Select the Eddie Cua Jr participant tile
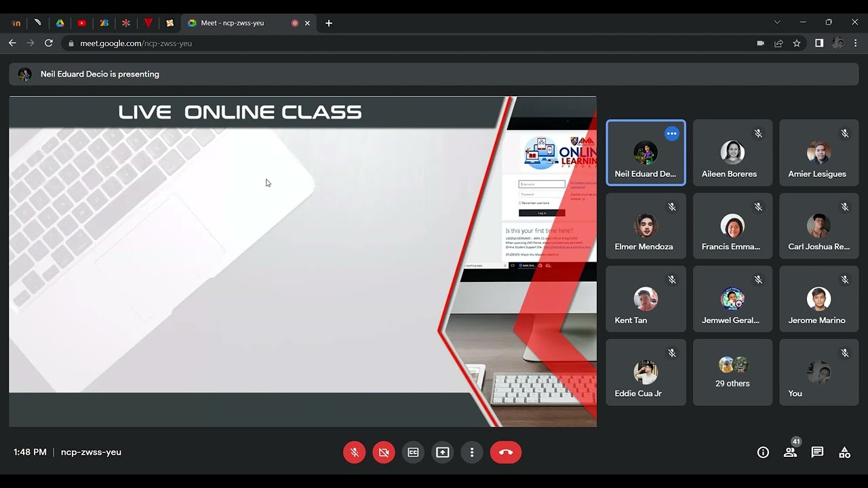The width and height of the screenshot is (868, 488). [646, 372]
